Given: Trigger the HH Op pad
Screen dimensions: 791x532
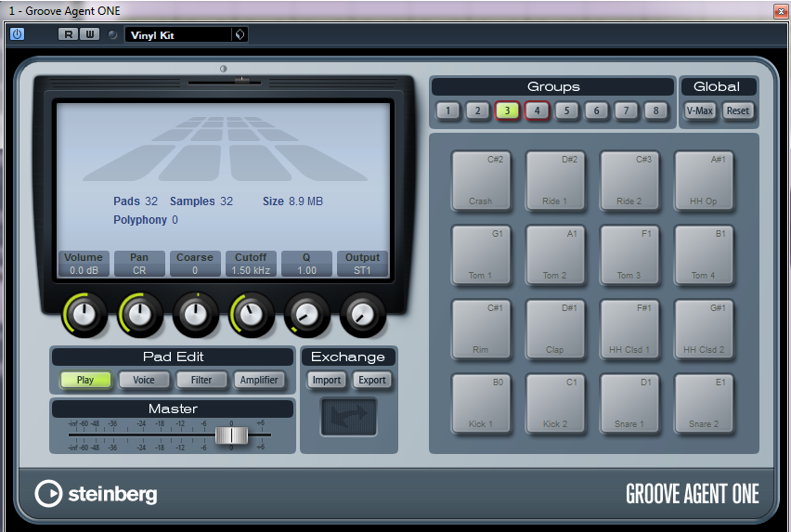Looking at the screenshot, I should coord(704,180).
